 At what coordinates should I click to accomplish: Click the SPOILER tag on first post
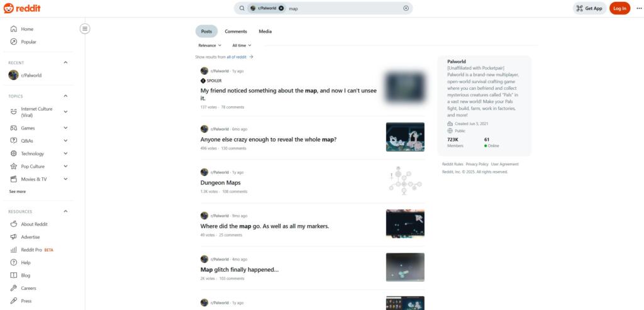[211, 81]
